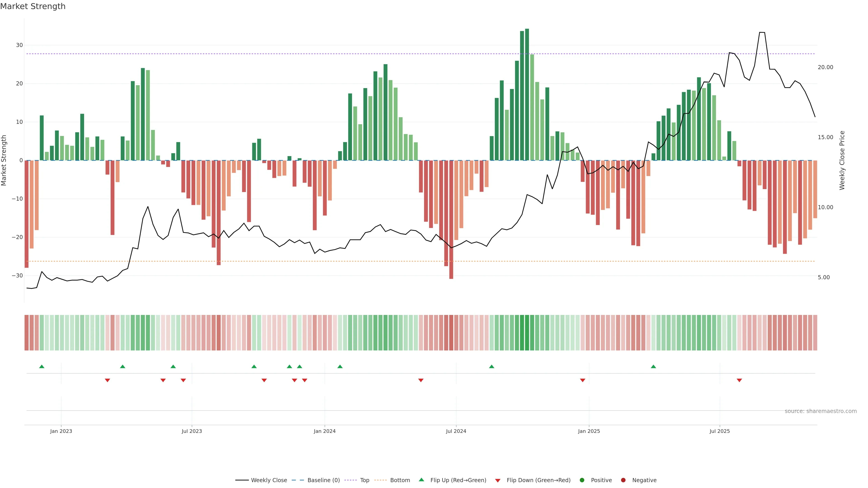Click red flip-down marker just before Jan 2025

click(x=583, y=380)
